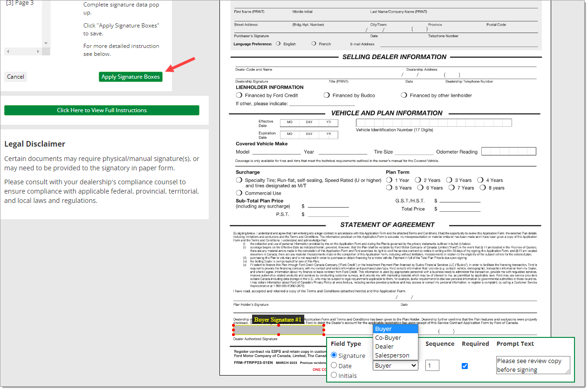This screenshot has height=390, width=588.
Task: Select the Initials field type radio
Action: click(x=334, y=375)
